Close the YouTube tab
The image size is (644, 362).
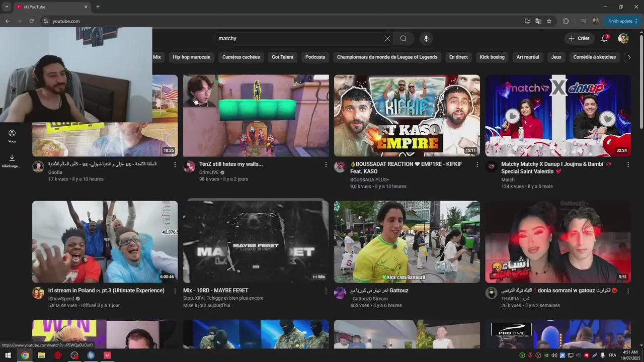86,7
